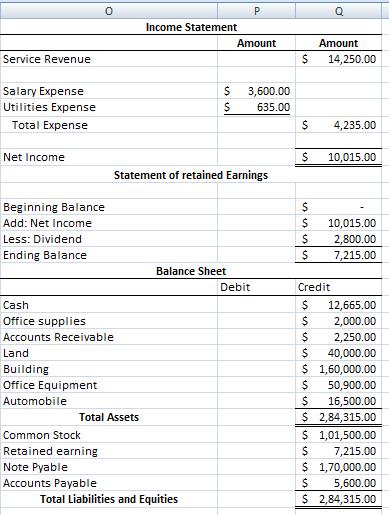The width and height of the screenshot is (389, 515).
Task: Select the 7,215.00 Ending Balance amount
Action: pyautogui.click(x=338, y=255)
